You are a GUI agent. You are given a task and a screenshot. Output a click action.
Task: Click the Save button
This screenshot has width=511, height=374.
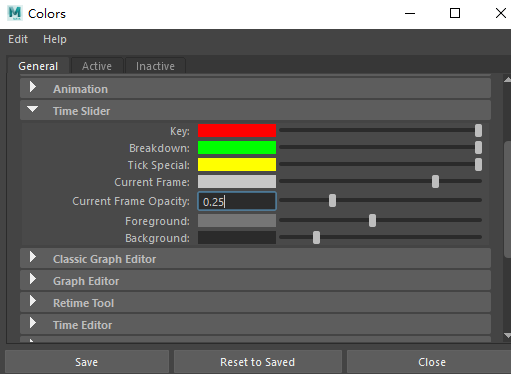[x=87, y=362]
